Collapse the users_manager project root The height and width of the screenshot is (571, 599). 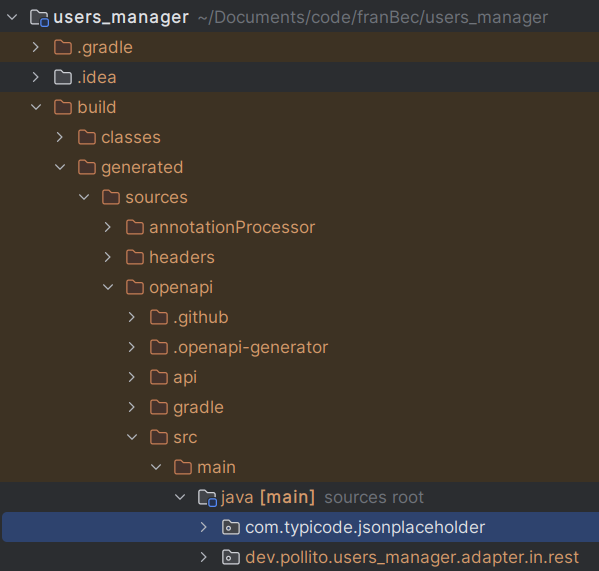tap(12, 17)
